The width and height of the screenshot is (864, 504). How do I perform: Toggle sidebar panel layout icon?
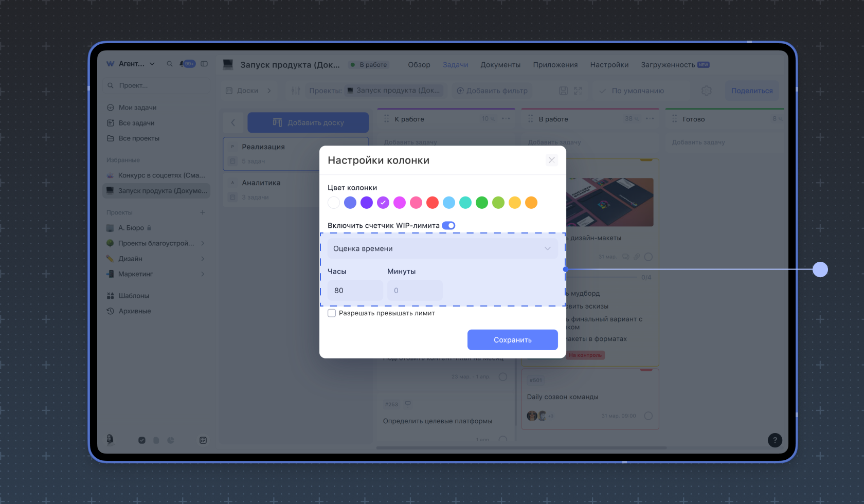coord(204,64)
